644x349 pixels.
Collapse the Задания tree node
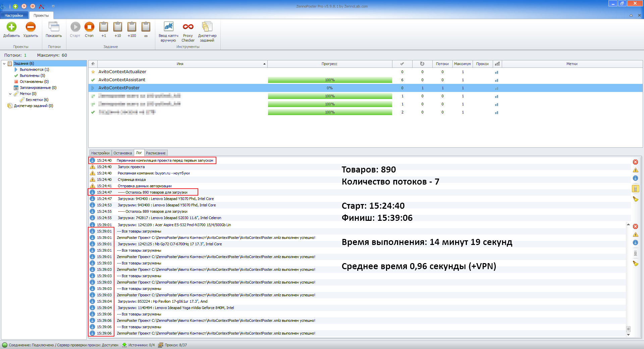(4, 63)
